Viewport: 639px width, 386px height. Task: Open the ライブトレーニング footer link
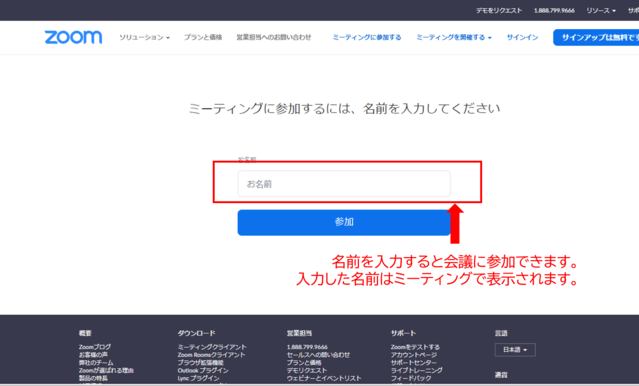416,371
